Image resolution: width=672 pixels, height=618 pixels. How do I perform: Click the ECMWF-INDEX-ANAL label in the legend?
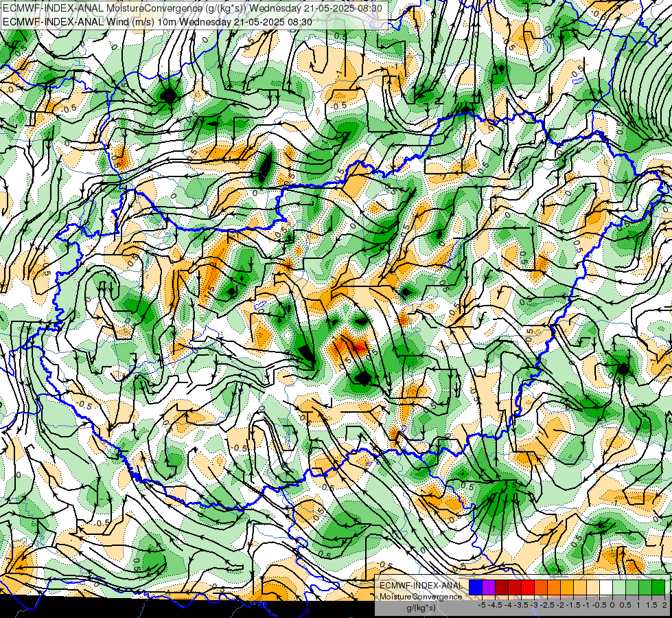[421, 586]
